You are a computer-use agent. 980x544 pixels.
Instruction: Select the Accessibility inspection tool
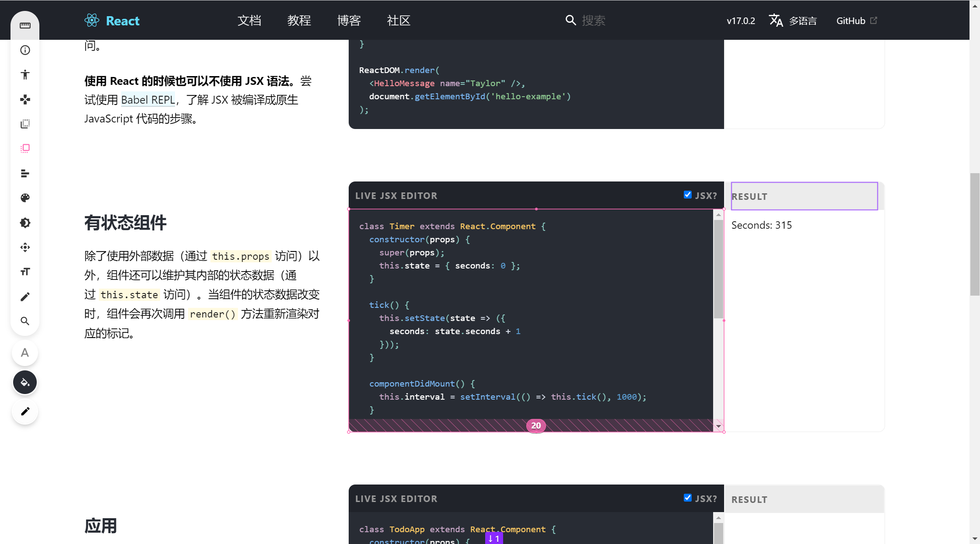25,74
